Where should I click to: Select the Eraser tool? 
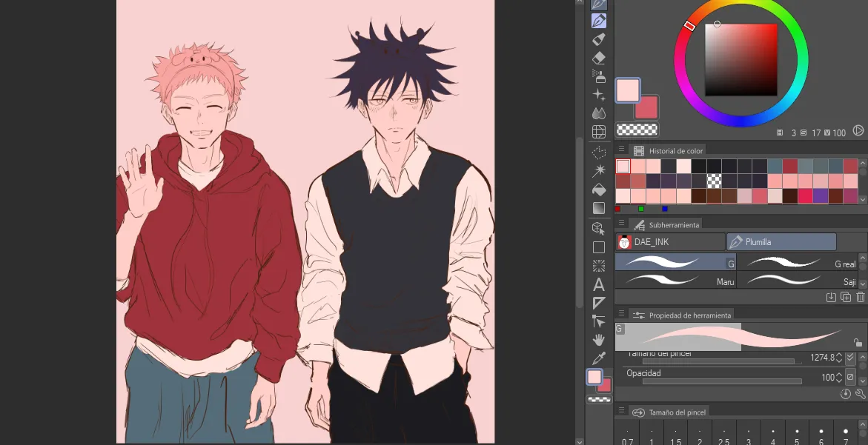[598, 58]
